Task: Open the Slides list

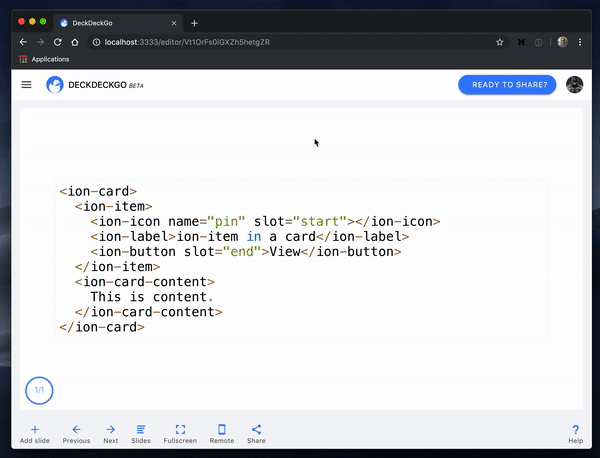Action: 141,434
